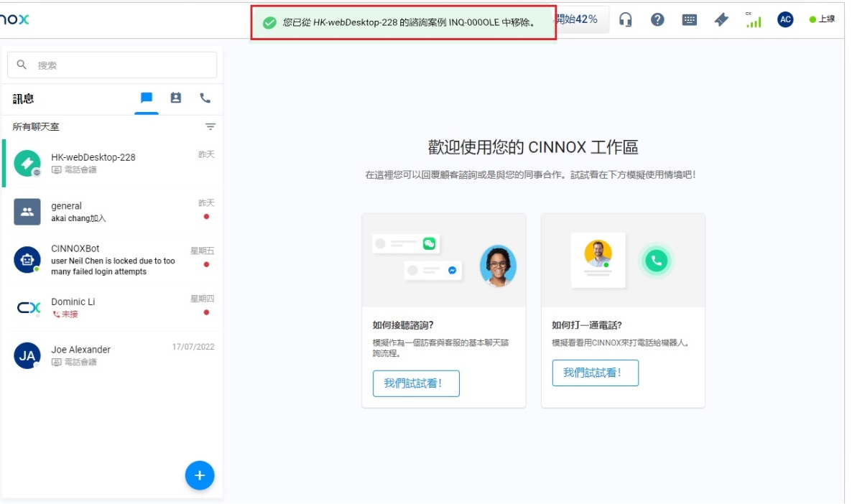Click the CINNOXBot robot avatar
The width and height of the screenshot is (852, 504).
point(27,260)
